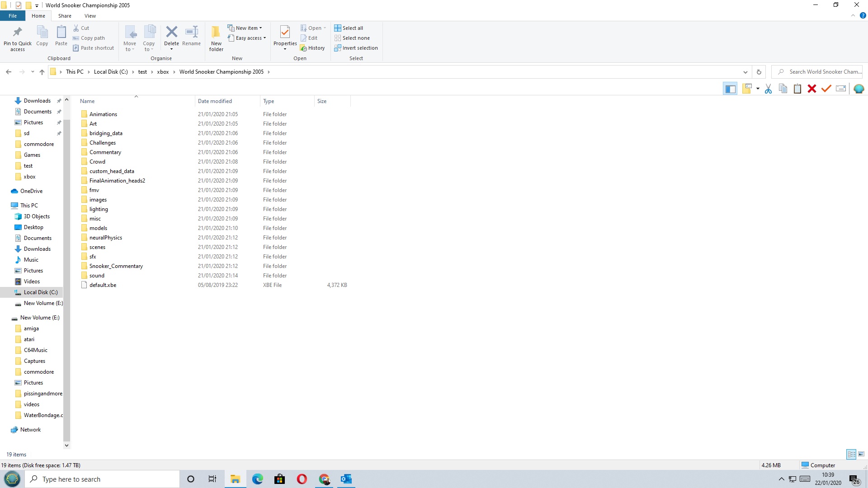Refresh the current folder view
Image resolution: width=868 pixels, height=488 pixels.
[x=759, y=72]
